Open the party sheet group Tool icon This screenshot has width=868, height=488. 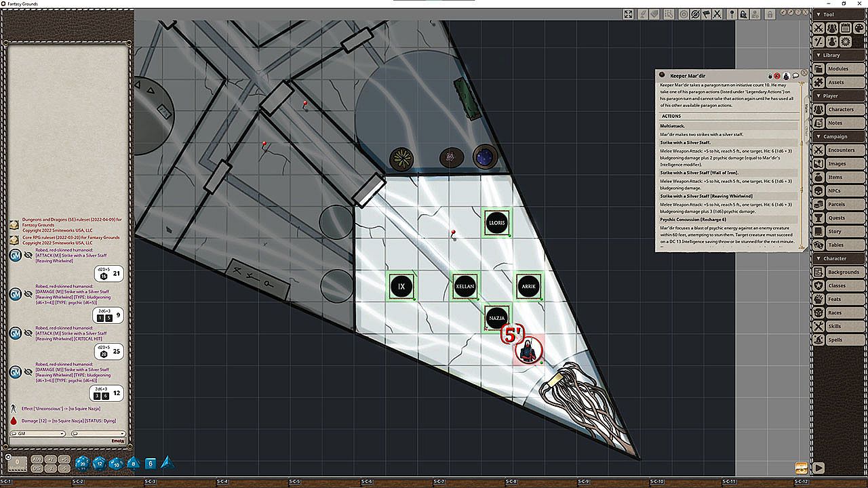coord(831,28)
